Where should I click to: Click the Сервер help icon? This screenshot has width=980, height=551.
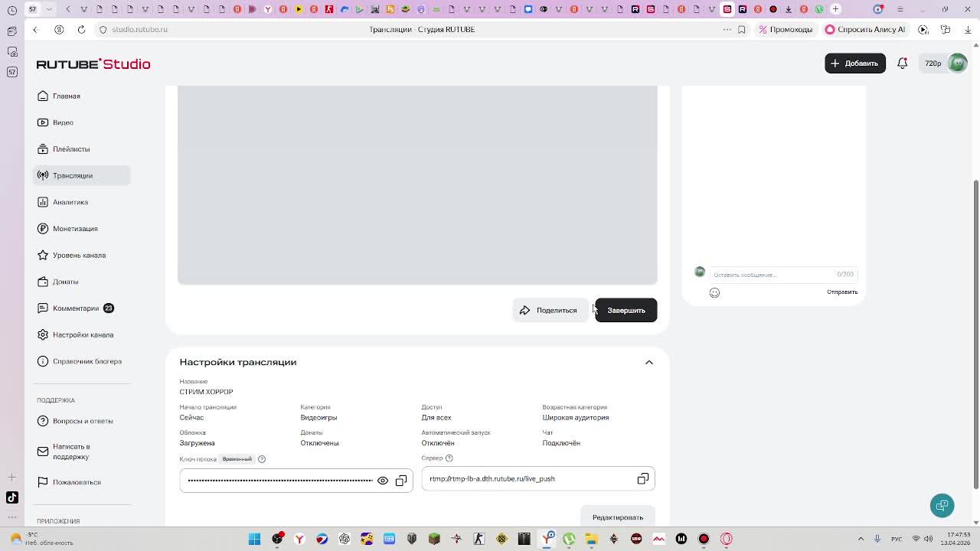(449, 458)
